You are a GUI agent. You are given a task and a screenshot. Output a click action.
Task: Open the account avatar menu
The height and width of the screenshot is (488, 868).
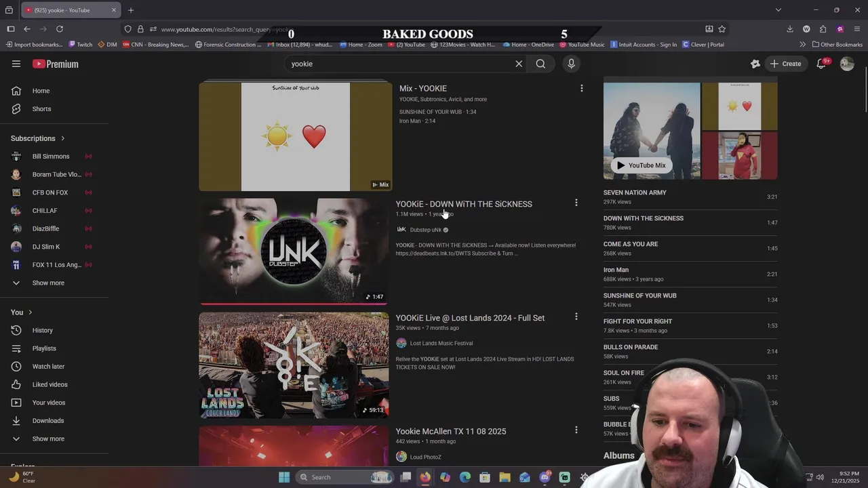[847, 64]
